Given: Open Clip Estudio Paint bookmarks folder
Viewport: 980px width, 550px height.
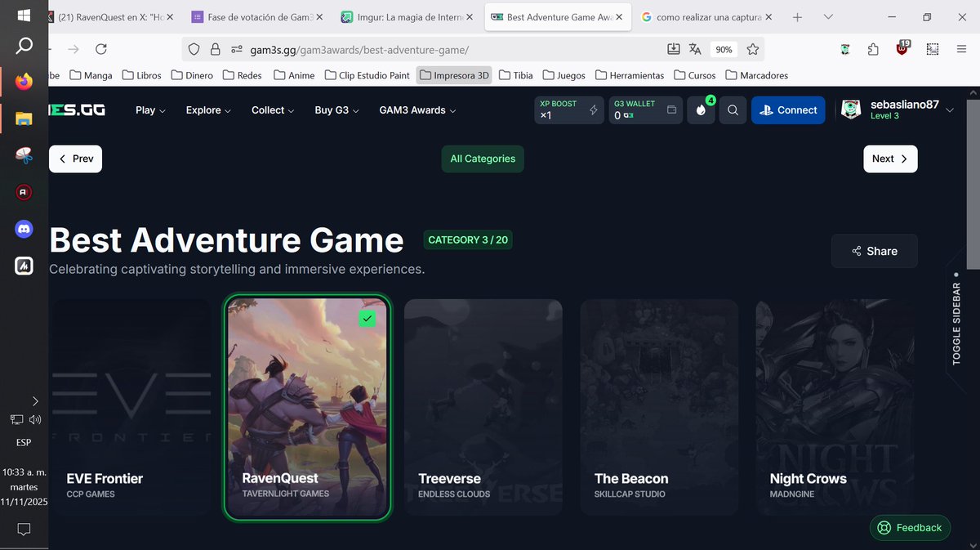Looking at the screenshot, I should click(x=367, y=75).
